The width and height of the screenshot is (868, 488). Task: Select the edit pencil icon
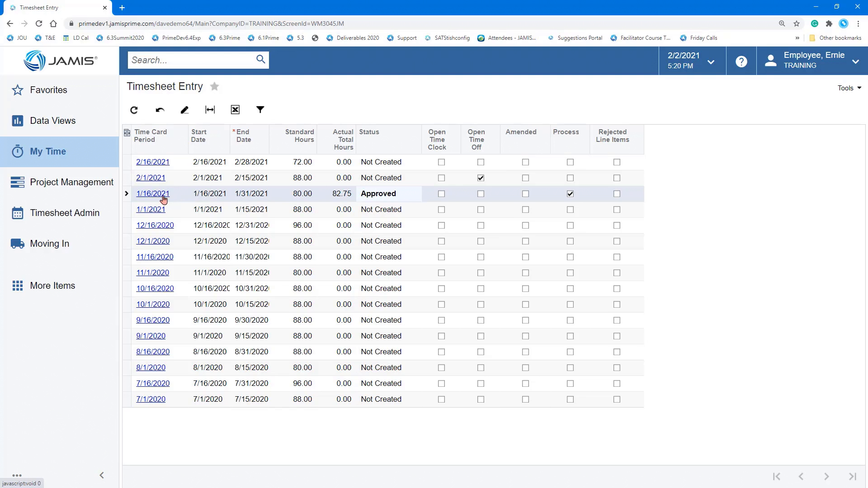(x=184, y=110)
